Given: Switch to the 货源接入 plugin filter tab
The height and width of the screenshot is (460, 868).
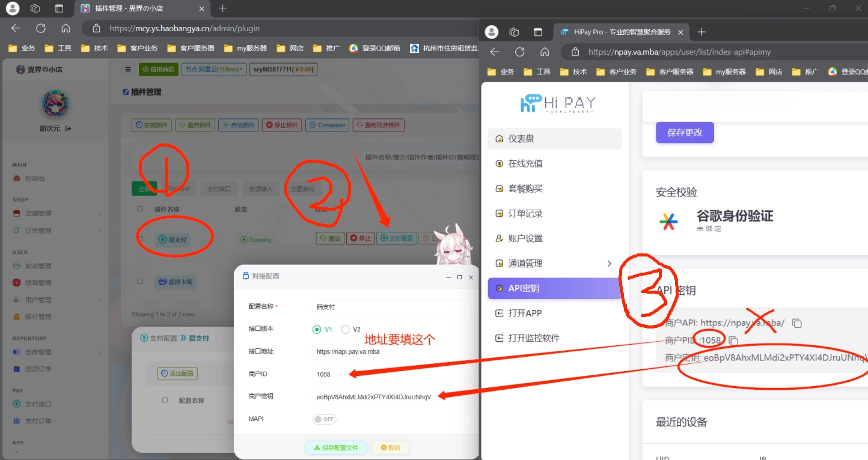Looking at the screenshot, I should pyautogui.click(x=260, y=189).
